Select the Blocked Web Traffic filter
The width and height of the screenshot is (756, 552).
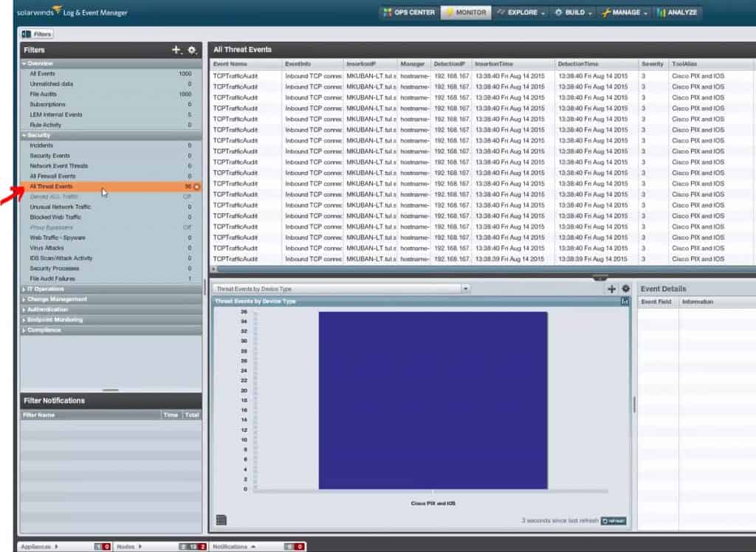(x=111, y=217)
